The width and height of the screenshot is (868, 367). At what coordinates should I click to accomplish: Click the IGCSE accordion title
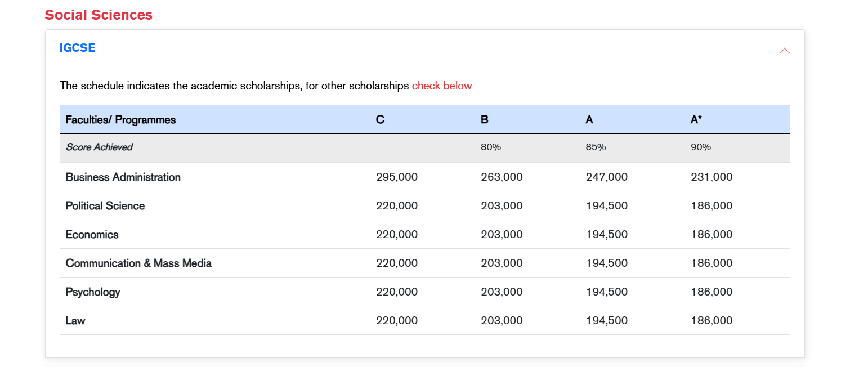pyautogui.click(x=77, y=48)
